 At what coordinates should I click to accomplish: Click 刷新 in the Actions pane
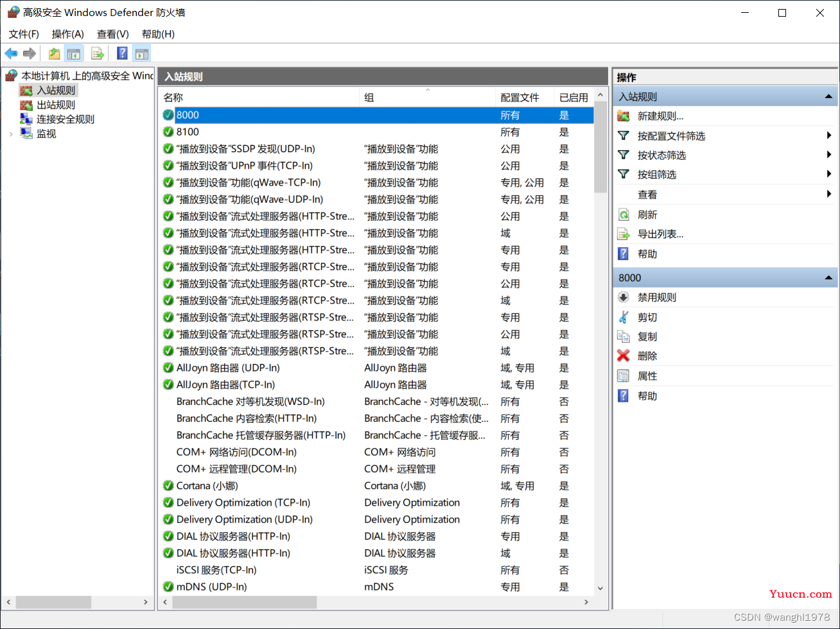click(x=647, y=215)
